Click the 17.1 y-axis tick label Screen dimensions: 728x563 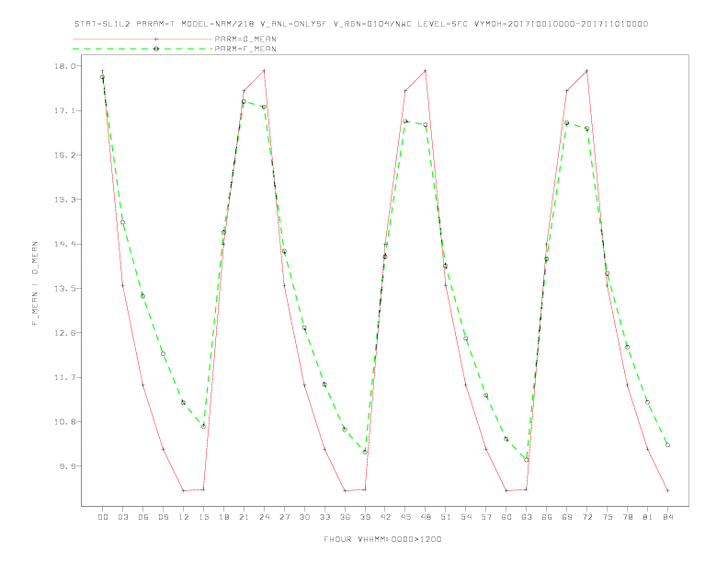pos(64,110)
